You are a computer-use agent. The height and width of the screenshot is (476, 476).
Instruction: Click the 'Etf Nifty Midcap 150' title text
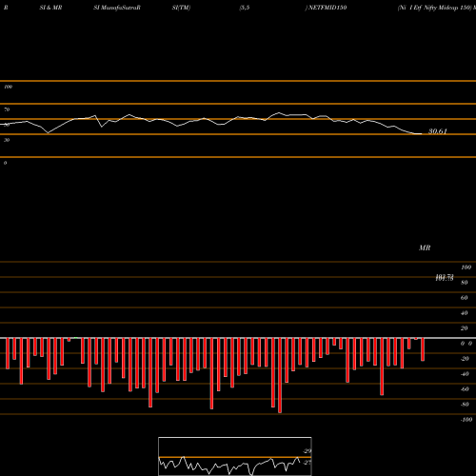pos(443,8)
